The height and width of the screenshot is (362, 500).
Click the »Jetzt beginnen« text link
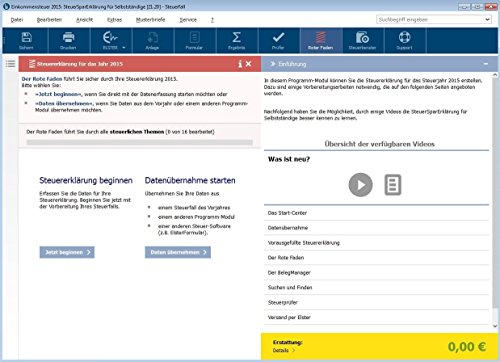point(58,94)
